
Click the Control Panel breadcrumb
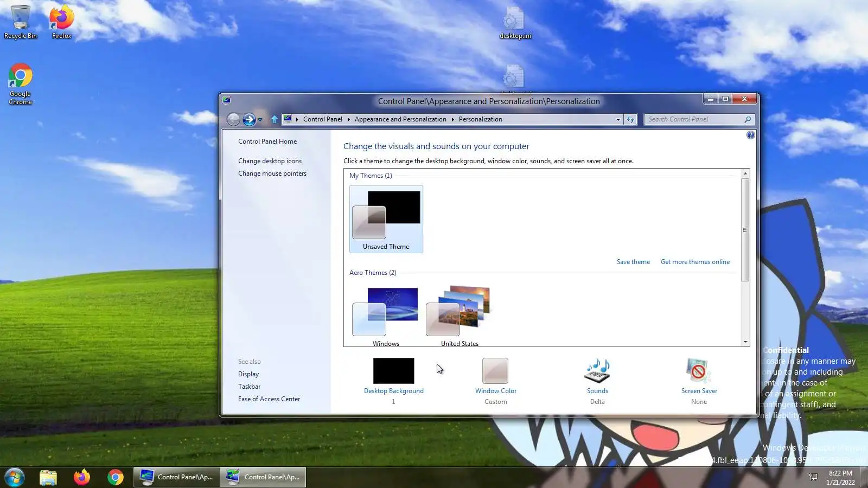pyautogui.click(x=323, y=119)
